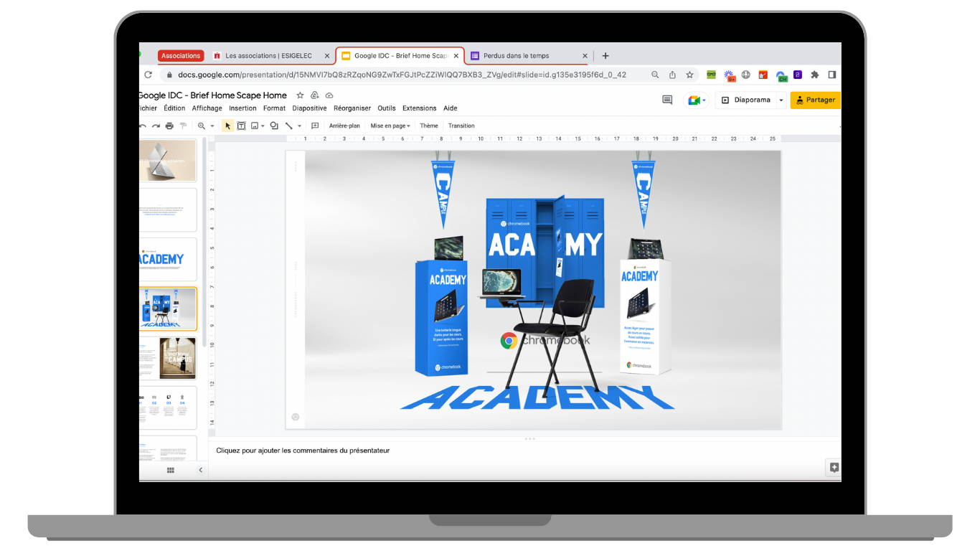Open the Affichage menu
This screenshot has height=551, width=980.
pyautogui.click(x=207, y=108)
